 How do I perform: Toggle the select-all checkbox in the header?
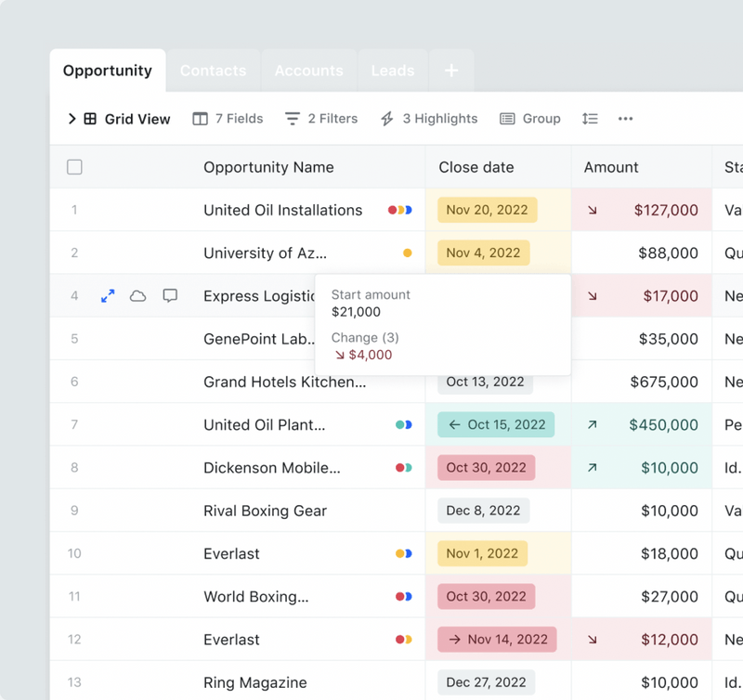(x=74, y=167)
